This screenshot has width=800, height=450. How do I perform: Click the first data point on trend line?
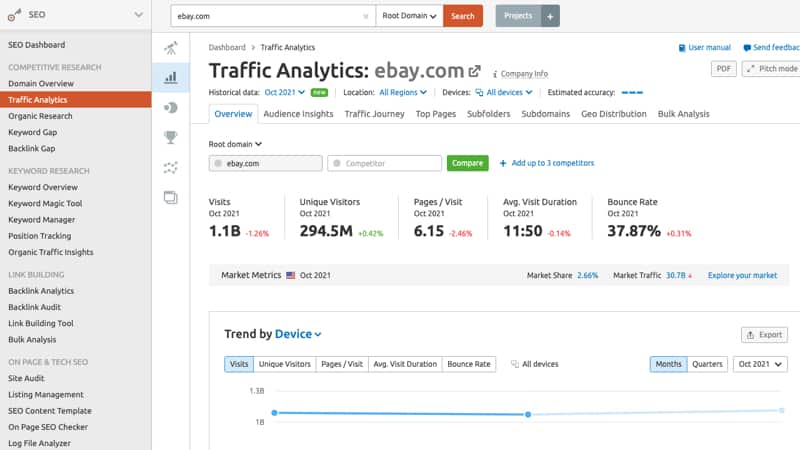[274, 413]
